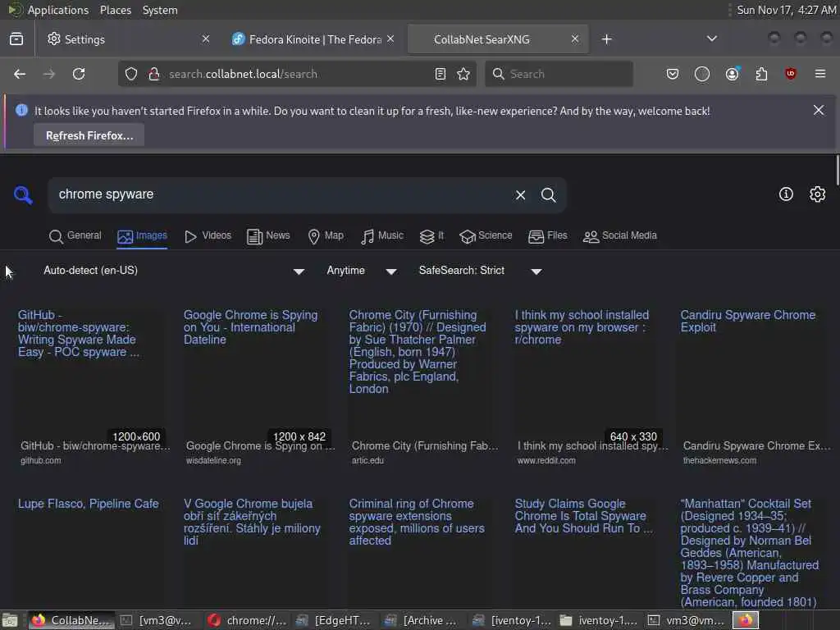The width and height of the screenshot is (840, 630).
Task: Bookmark this page with the star
Action: click(464, 74)
